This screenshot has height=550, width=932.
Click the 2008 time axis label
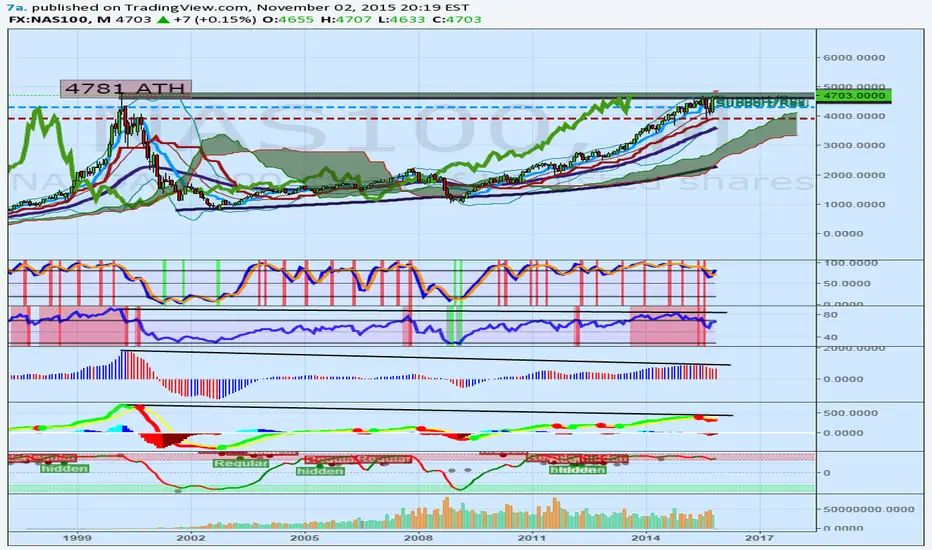tap(418, 538)
